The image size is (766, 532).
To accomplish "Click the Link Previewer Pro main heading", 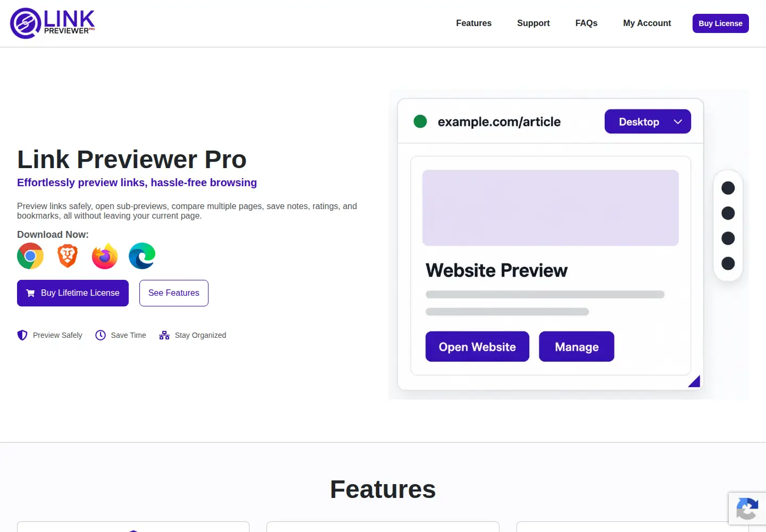I will [132, 159].
